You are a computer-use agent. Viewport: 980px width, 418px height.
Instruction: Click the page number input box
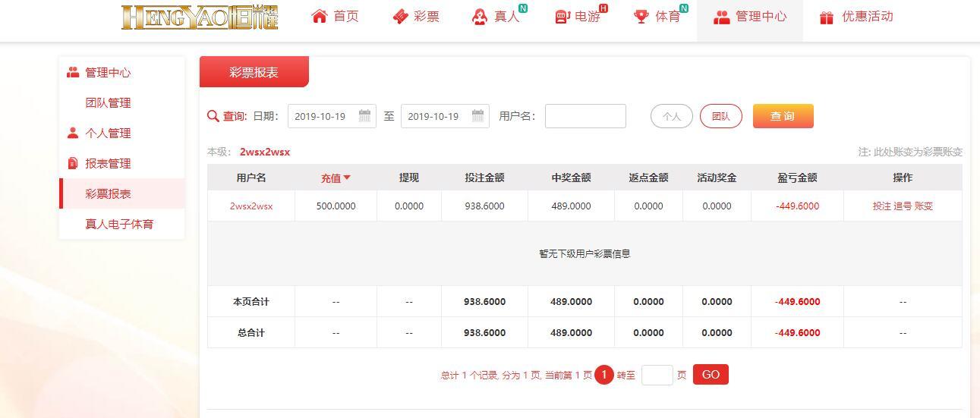click(657, 375)
